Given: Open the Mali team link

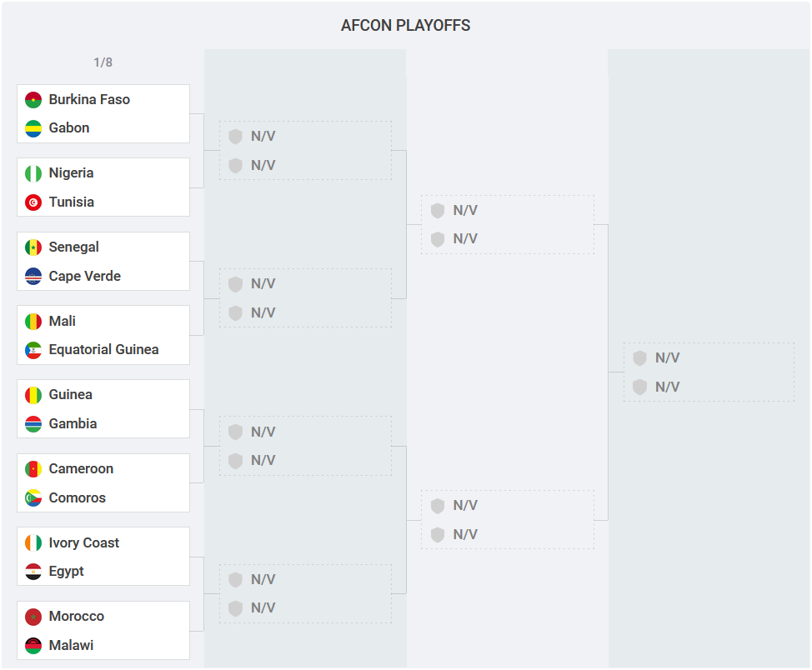Looking at the screenshot, I should [x=63, y=322].
